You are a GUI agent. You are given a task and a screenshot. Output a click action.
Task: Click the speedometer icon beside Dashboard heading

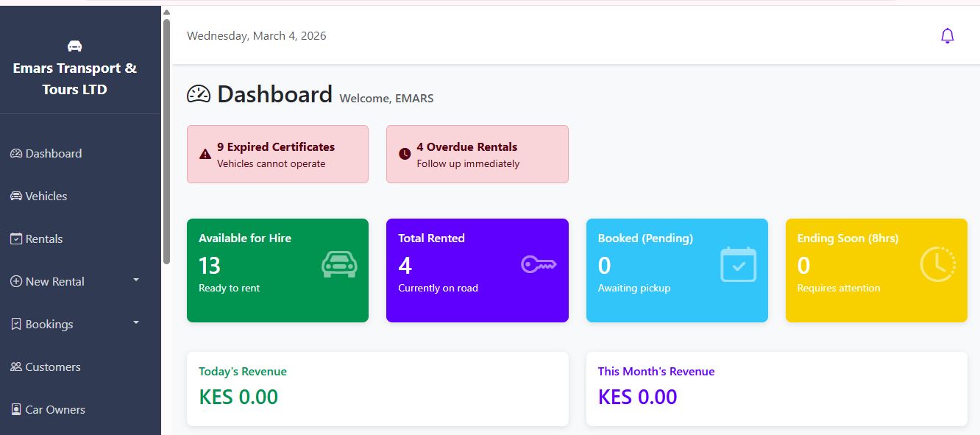[199, 94]
